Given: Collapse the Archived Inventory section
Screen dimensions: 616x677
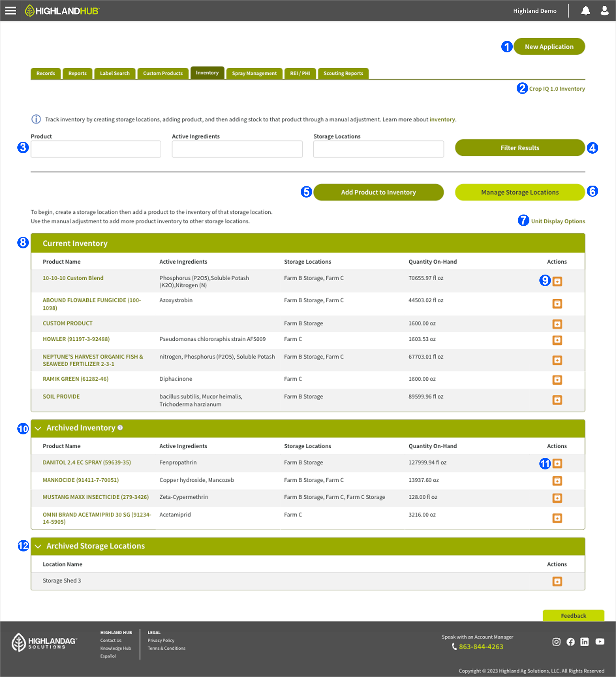Looking at the screenshot, I should [x=37, y=428].
